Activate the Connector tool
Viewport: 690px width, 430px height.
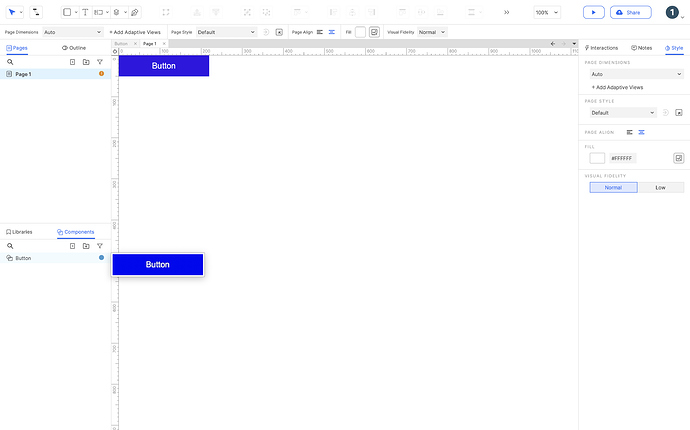tap(36, 12)
